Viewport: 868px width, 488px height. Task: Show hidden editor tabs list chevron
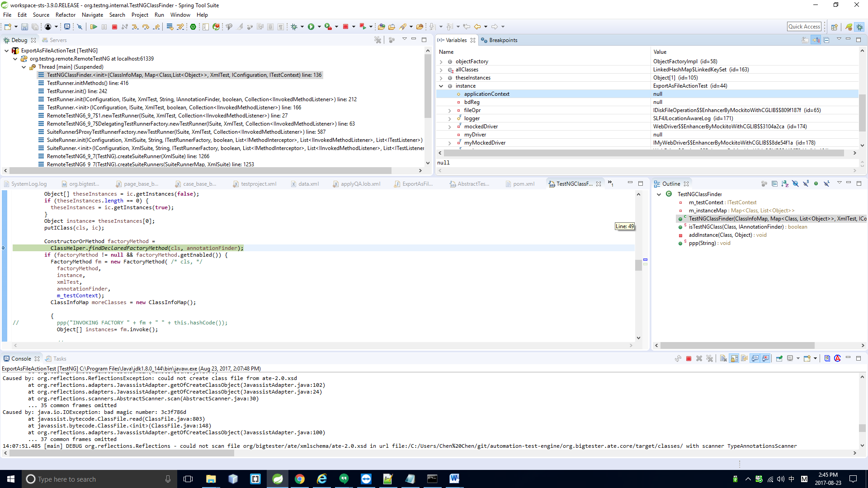(610, 183)
